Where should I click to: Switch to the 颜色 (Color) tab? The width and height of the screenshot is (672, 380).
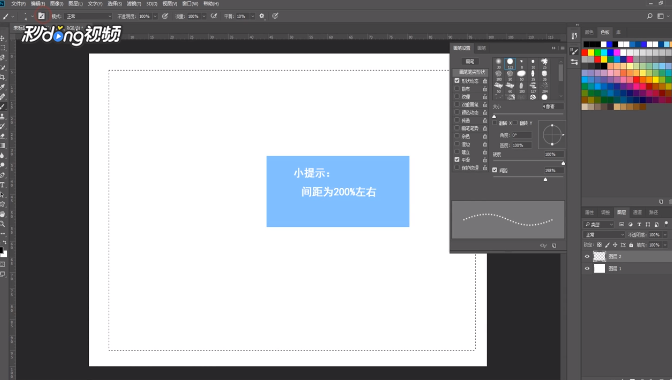[x=589, y=32]
